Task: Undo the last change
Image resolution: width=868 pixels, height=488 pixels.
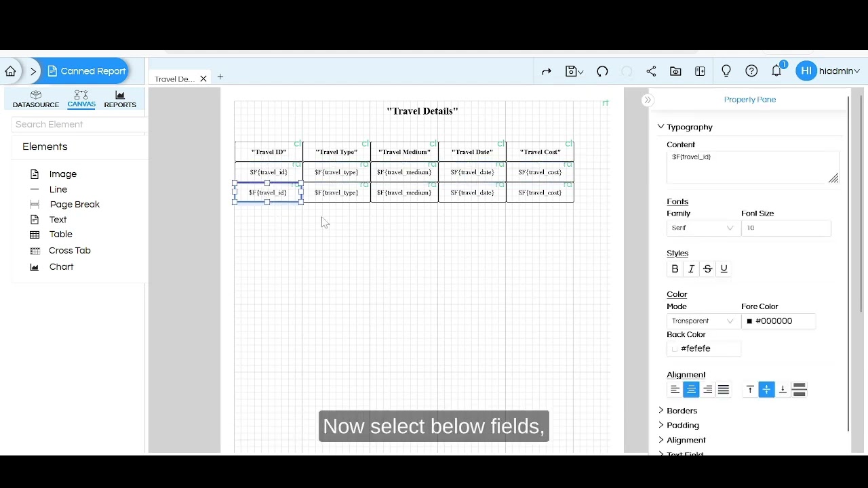Action: click(602, 71)
